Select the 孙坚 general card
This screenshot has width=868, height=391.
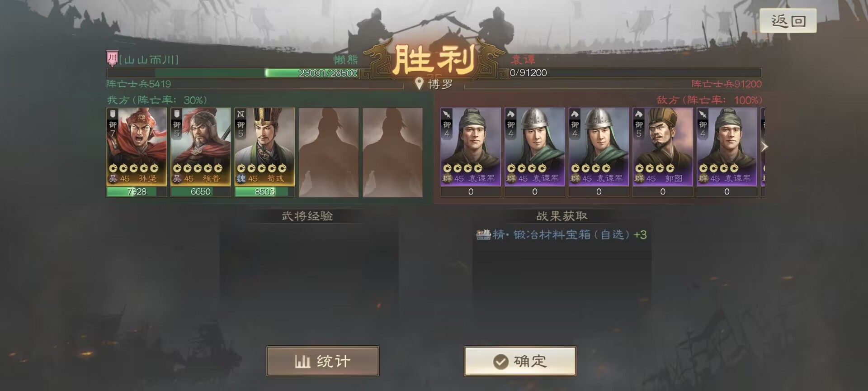tap(137, 152)
